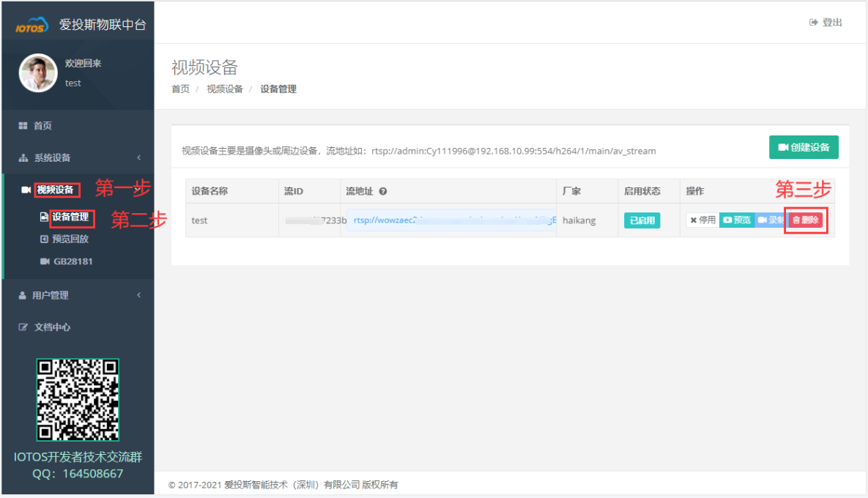
Task: Select the 首页 dashboard grid icon
Action: (23, 125)
